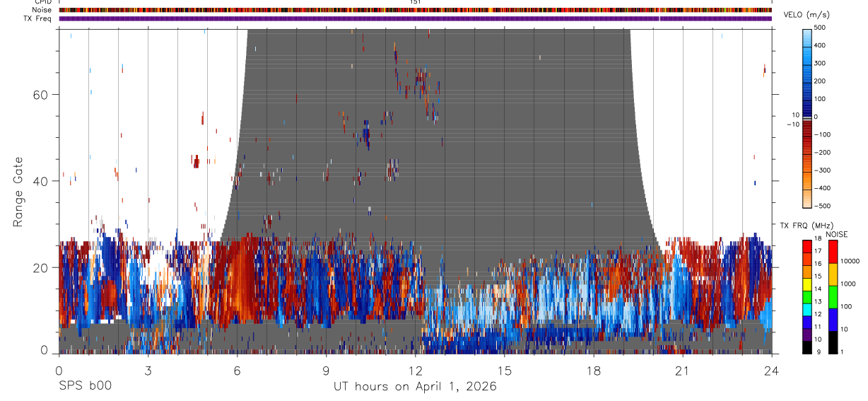The image size is (868, 401).
Task: Click the yellow swatch in the NOISE legend
Action: coord(833,273)
